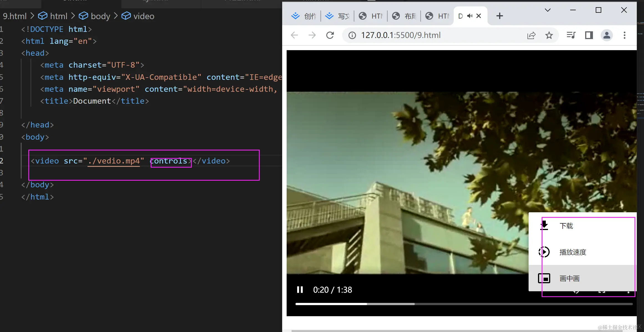This screenshot has width=644, height=332.
Task: Bookmark this page with star icon
Action: 549,35
